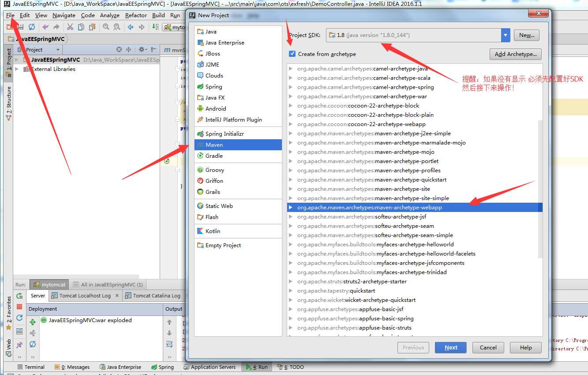Select wicket-archetype-quickstart archetype row

[415, 300]
